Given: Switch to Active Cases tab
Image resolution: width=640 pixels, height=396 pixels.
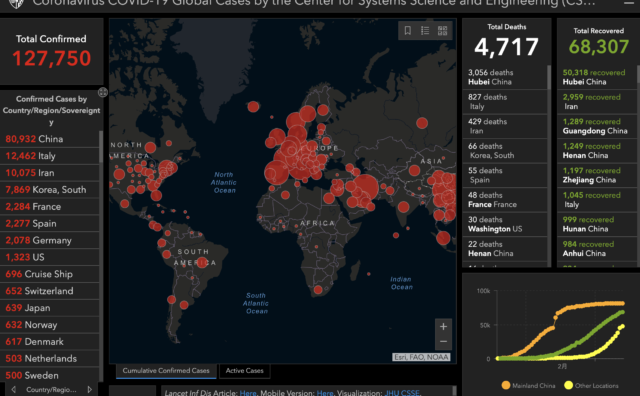Looking at the screenshot, I should click(x=244, y=371).
